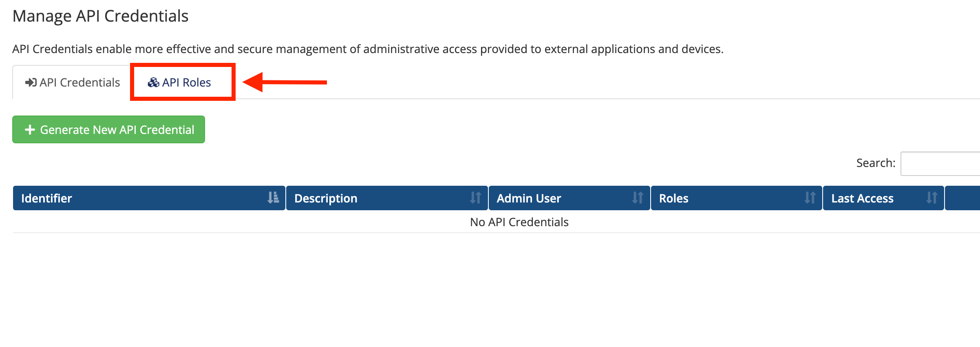Click the API Roles cubes icon
Viewport: 980px width, 347px height.
click(x=153, y=82)
